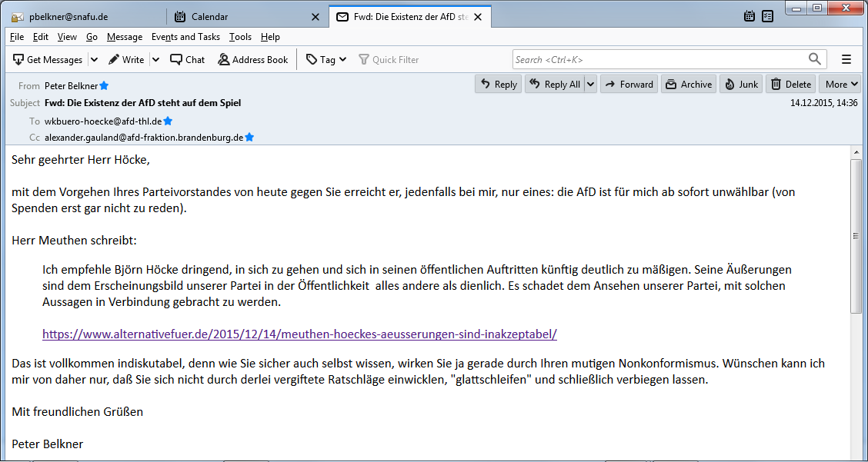This screenshot has height=462, width=868.
Task: Open the Address Book
Action: point(252,60)
